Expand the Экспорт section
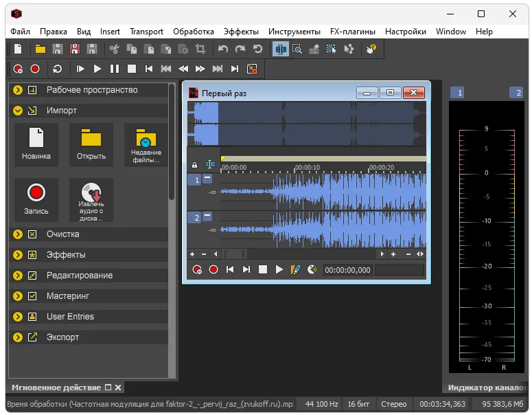532x415 pixels. pos(18,337)
